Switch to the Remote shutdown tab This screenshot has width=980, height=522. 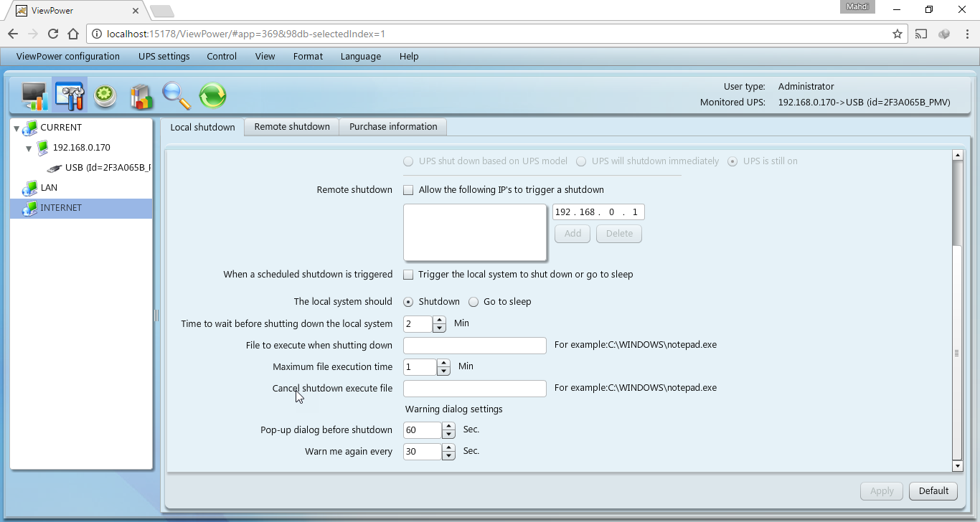[292, 127]
